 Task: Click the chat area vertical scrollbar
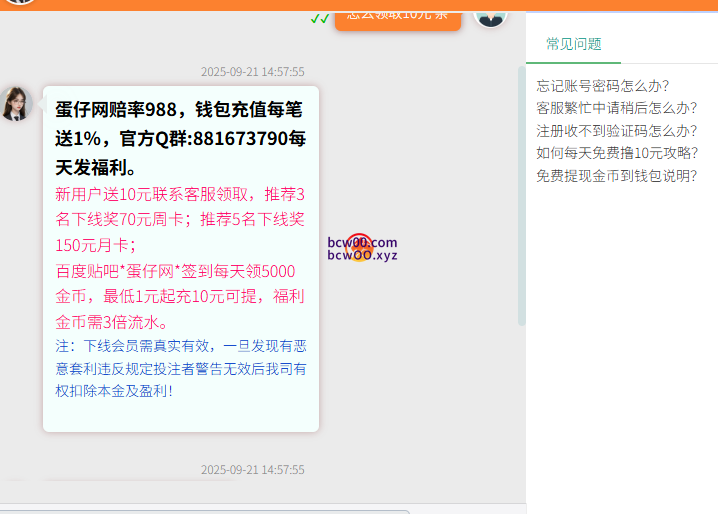pyautogui.click(x=522, y=196)
